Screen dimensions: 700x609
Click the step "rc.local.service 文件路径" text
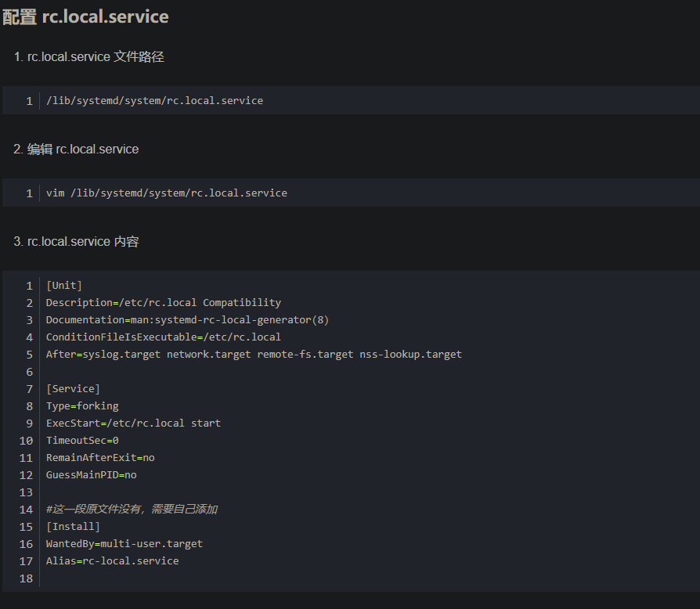click(96, 57)
